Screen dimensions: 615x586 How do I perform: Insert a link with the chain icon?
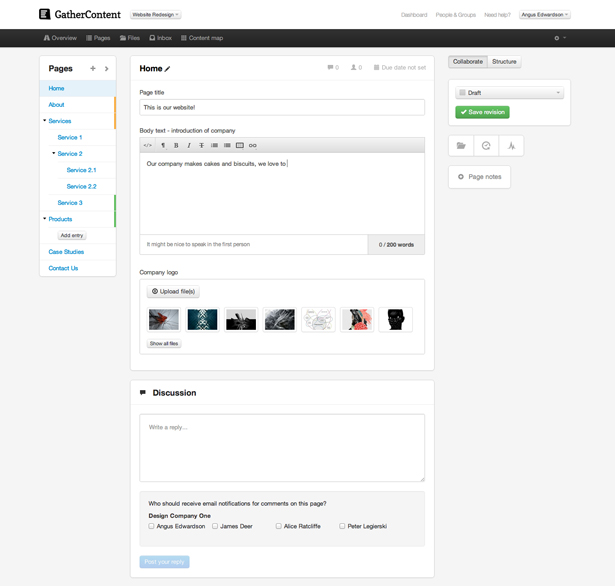(x=253, y=145)
